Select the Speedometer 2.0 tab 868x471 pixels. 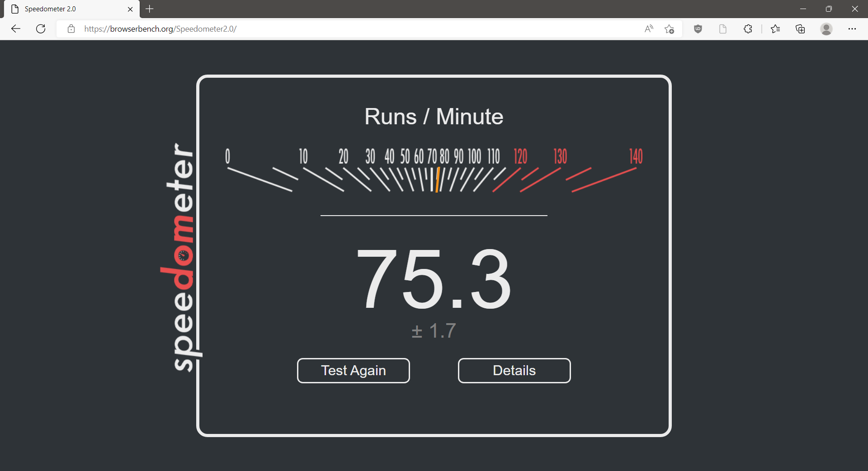[x=72, y=9]
